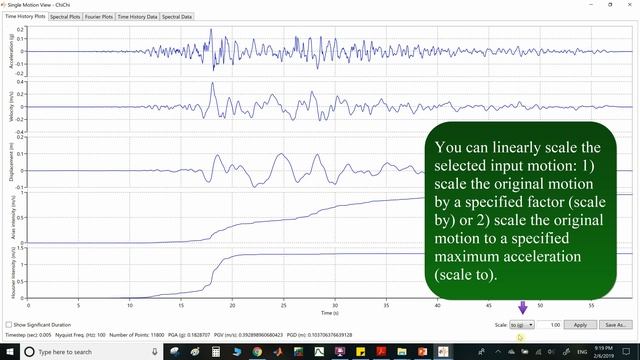Screen dimensions: 640x360
Task: Open MATLAB from the taskbar
Action: pos(278,351)
